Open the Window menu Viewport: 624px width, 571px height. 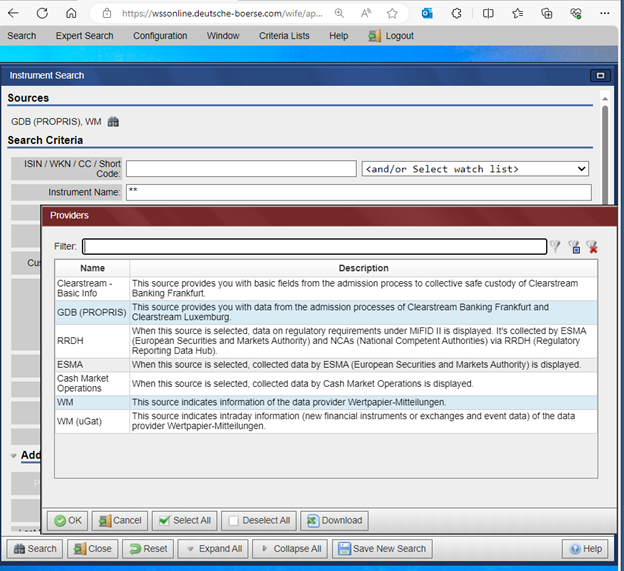pyautogui.click(x=223, y=36)
